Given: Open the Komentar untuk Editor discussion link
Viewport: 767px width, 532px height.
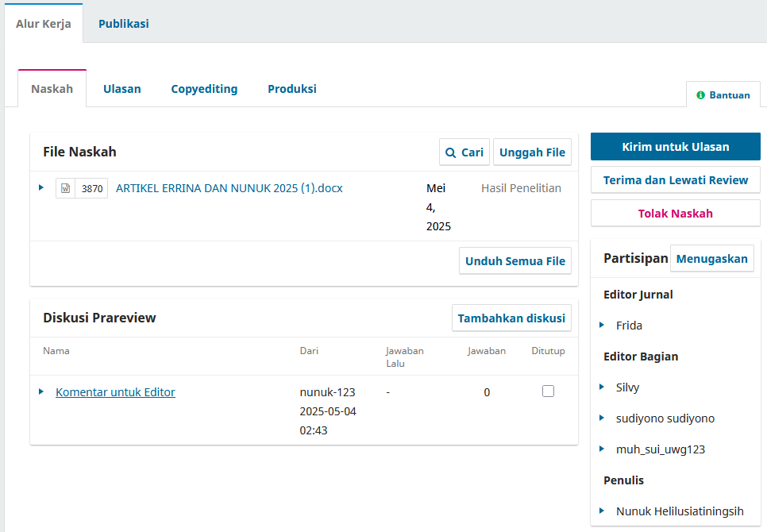Looking at the screenshot, I should coord(115,392).
